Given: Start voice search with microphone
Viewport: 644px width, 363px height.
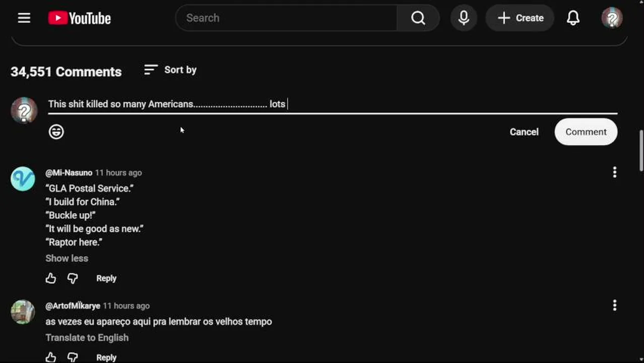Looking at the screenshot, I should click(x=464, y=18).
